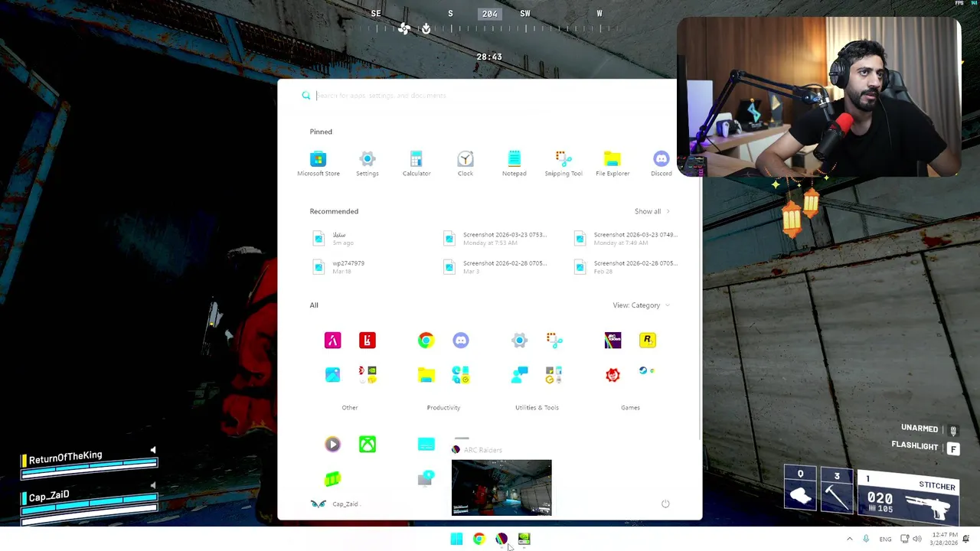Viewport: 980px width, 551px height.
Task: Open Screenshot from Monday at 7:49 AM
Action: pos(626,238)
